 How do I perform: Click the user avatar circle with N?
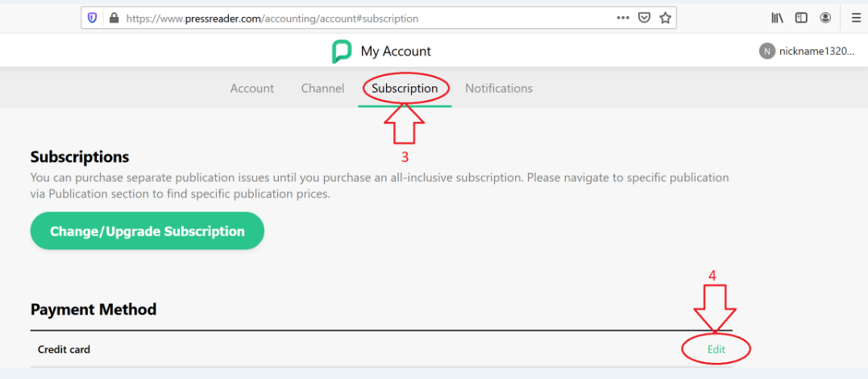766,52
